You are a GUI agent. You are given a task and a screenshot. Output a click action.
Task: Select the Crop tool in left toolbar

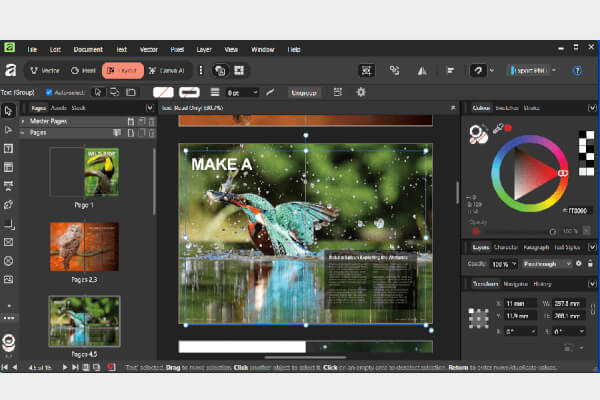pyautogui.click(x=8, y=223)
